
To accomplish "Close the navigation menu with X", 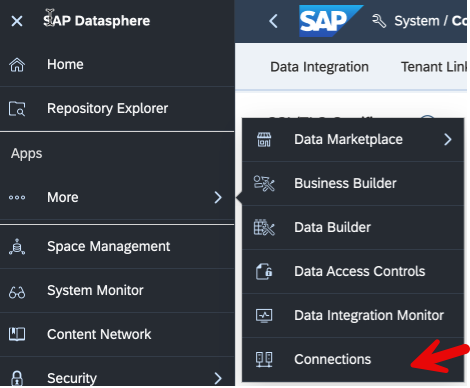I will (x=17, y=21).
